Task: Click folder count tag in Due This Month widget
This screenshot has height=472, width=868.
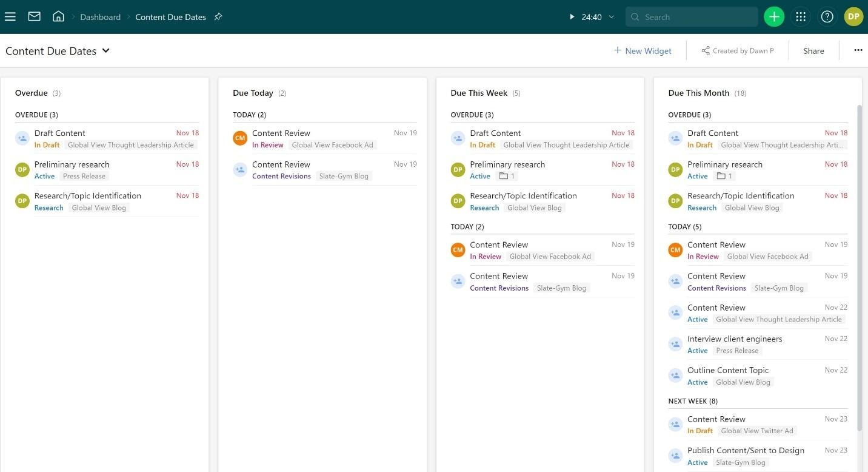Action: (x=724, y=177)
